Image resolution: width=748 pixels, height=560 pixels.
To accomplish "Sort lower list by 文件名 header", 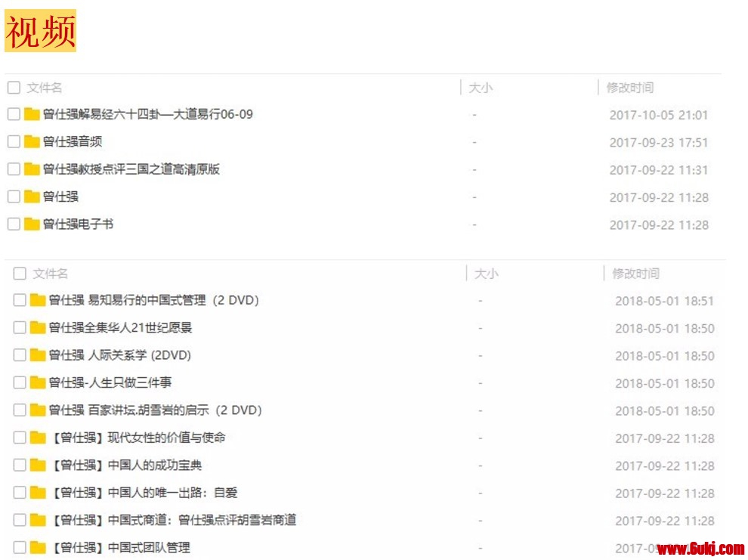I will point(50,274).
